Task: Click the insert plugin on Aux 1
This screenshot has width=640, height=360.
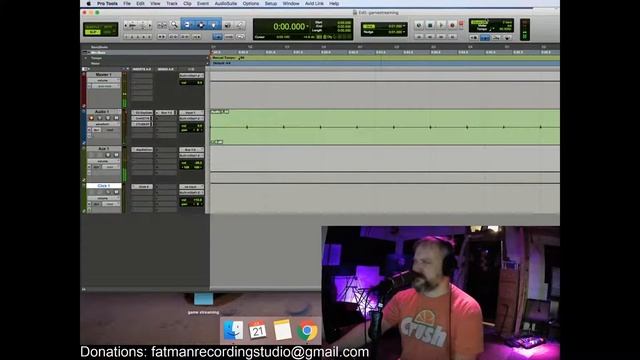Action: coord(142,150)
